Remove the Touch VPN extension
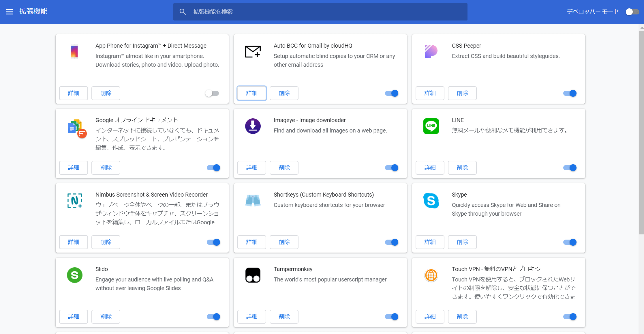Screen dimensions: 644x334 point(462,317)
